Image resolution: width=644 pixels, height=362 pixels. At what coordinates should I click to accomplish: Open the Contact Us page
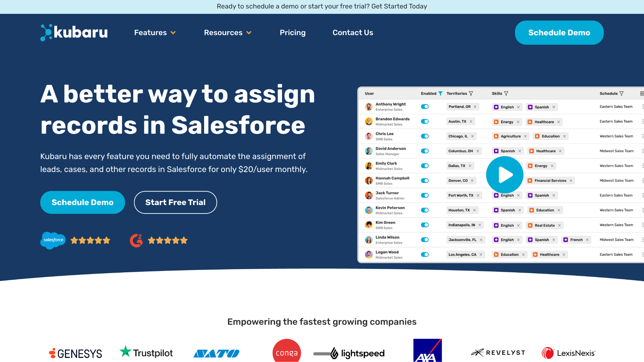tap(353, 32)
